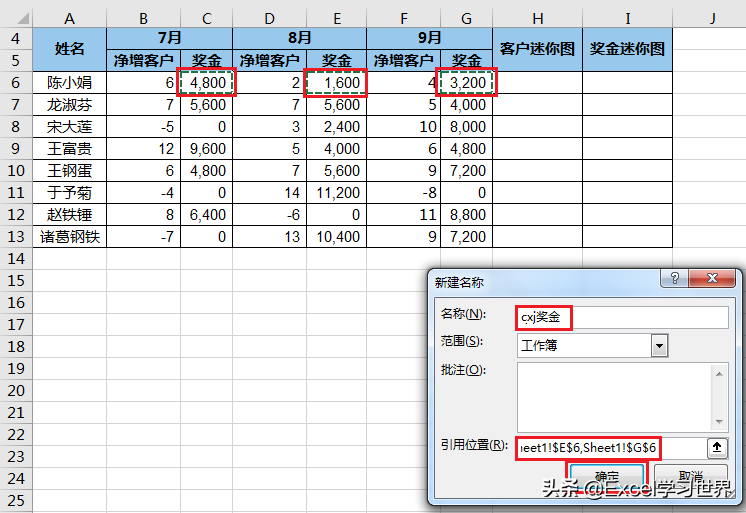The image size is (746, 513).
Task: Close the 新建名称 dialog with X button
Action: point(712,278)
